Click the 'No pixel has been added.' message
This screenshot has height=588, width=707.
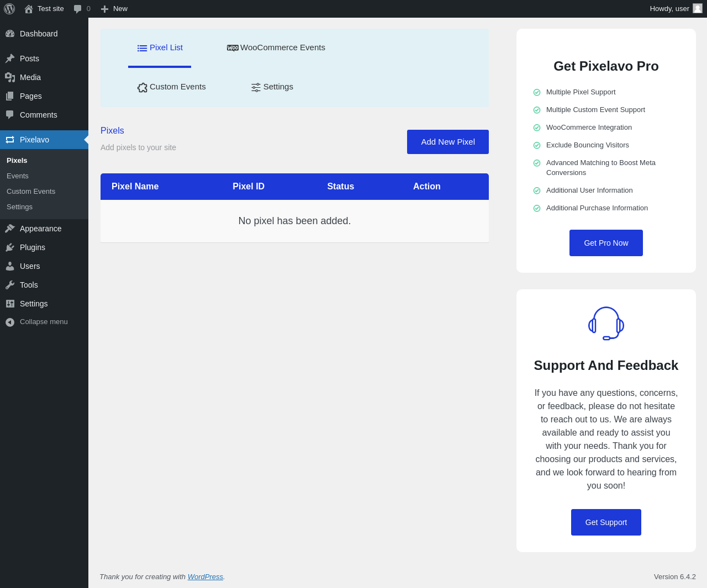click(x=294, y=221)
